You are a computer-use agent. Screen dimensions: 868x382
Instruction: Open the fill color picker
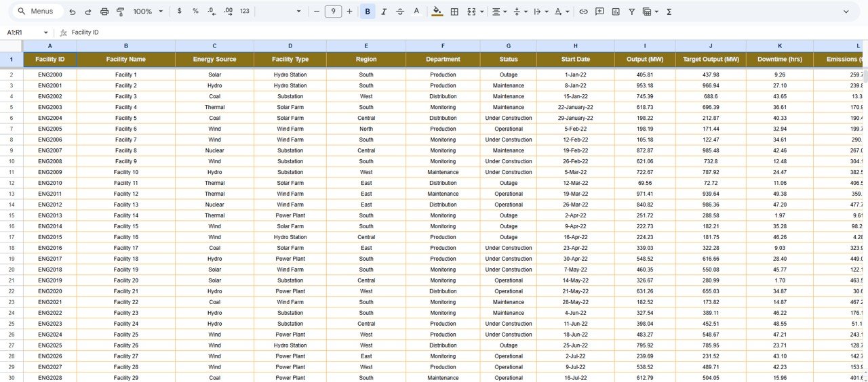(437, 12)
